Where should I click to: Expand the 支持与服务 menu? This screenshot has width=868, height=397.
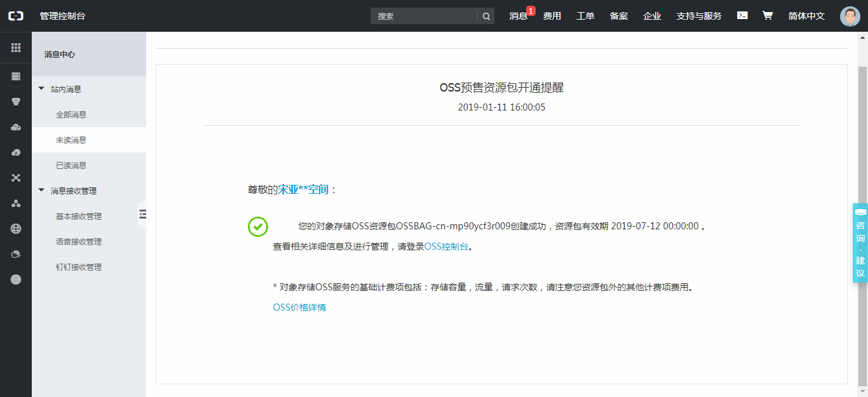pos(699,16)
